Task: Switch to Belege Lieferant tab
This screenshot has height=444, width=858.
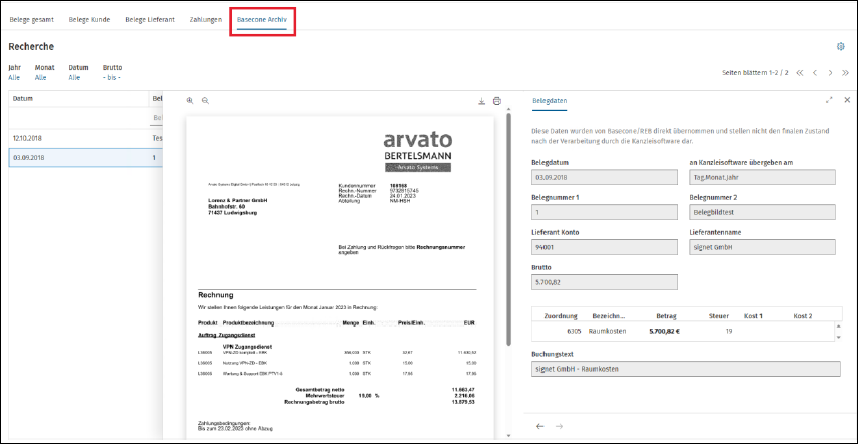Action: pos(150,19)
